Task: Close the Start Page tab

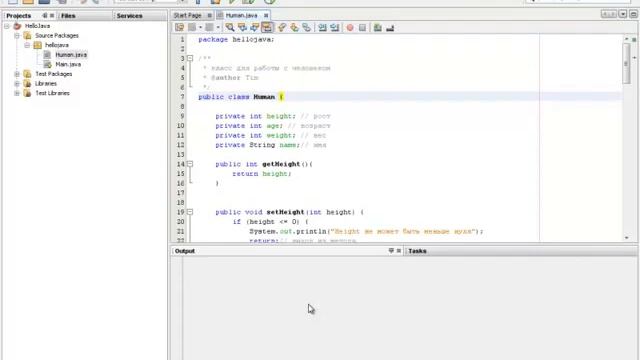Action: pos(209,16)
